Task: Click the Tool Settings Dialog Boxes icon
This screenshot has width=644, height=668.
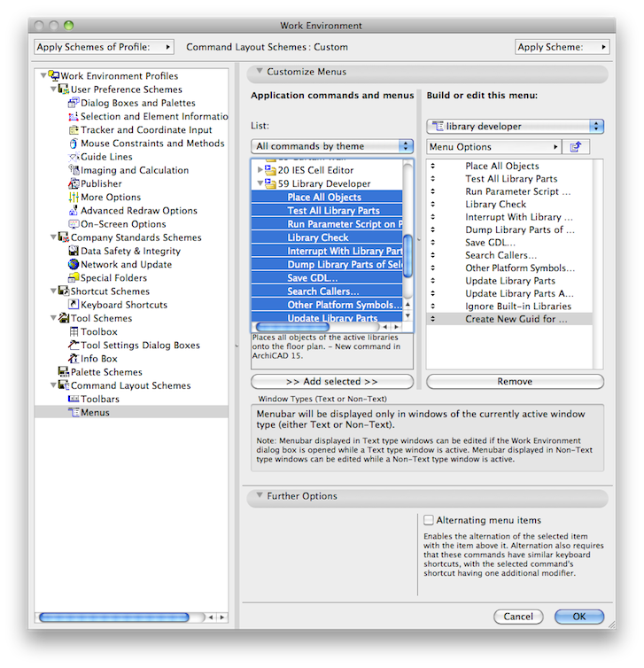Action: click(x=74, y=346)
